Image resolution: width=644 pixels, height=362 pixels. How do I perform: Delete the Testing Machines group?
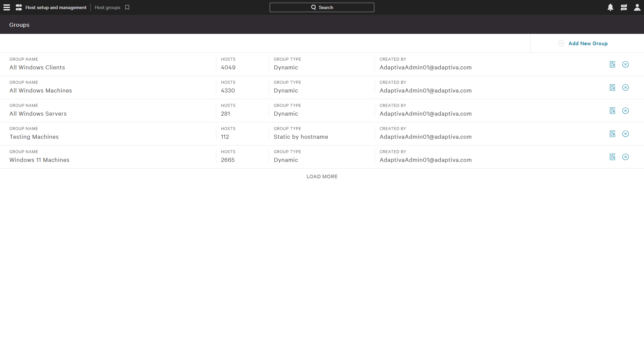point(626,134)
